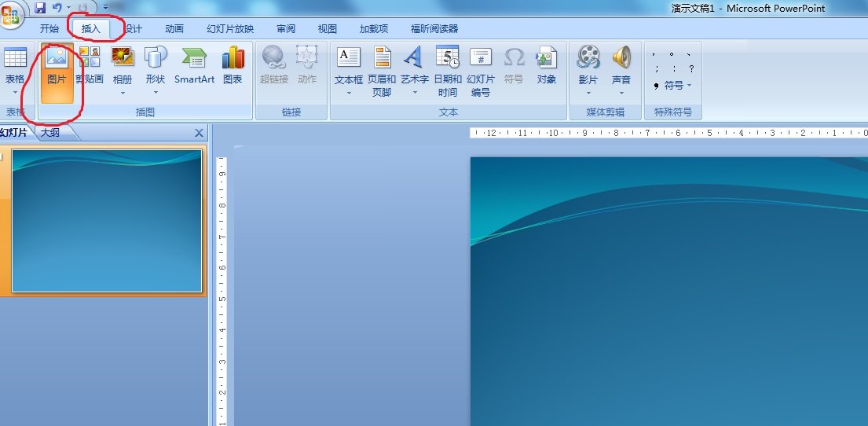Insert a SmartArt graphic

[194, 65]
